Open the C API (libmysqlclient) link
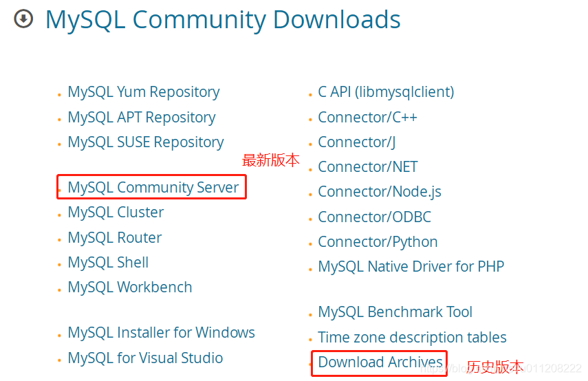 [386, 92]
